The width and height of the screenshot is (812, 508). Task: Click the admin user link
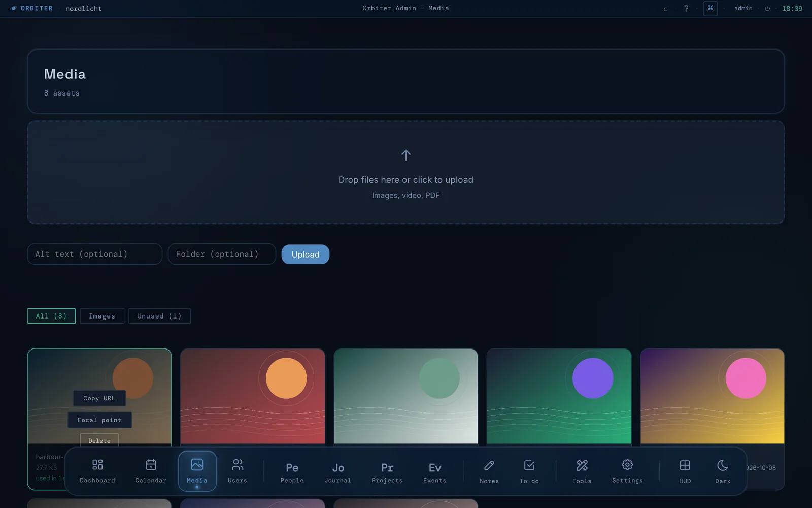(743, 8)
